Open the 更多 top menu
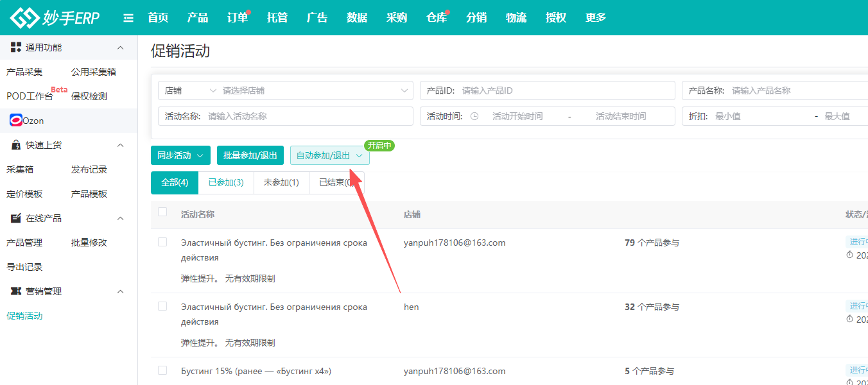Viewport: 868px width, 385px height. coord(596,18)
